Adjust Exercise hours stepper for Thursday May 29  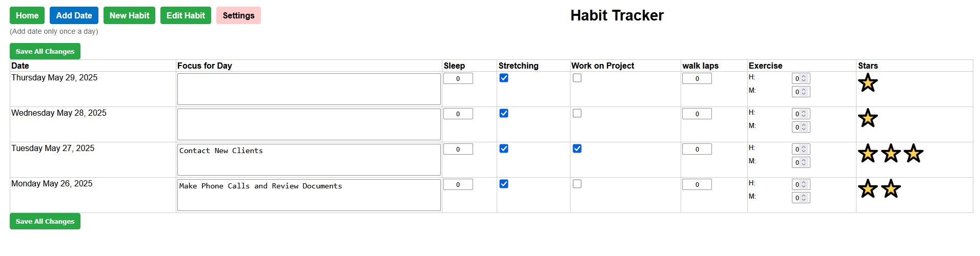click(804, 78)
